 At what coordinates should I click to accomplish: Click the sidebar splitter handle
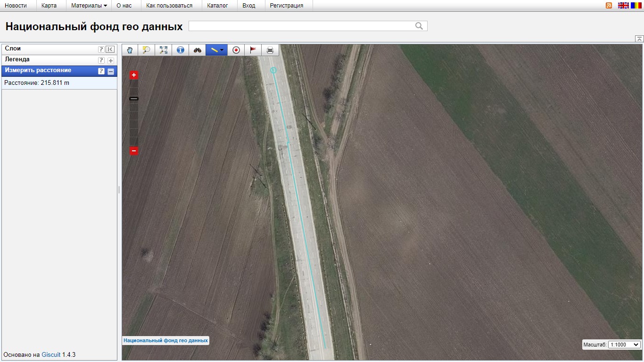119,189
